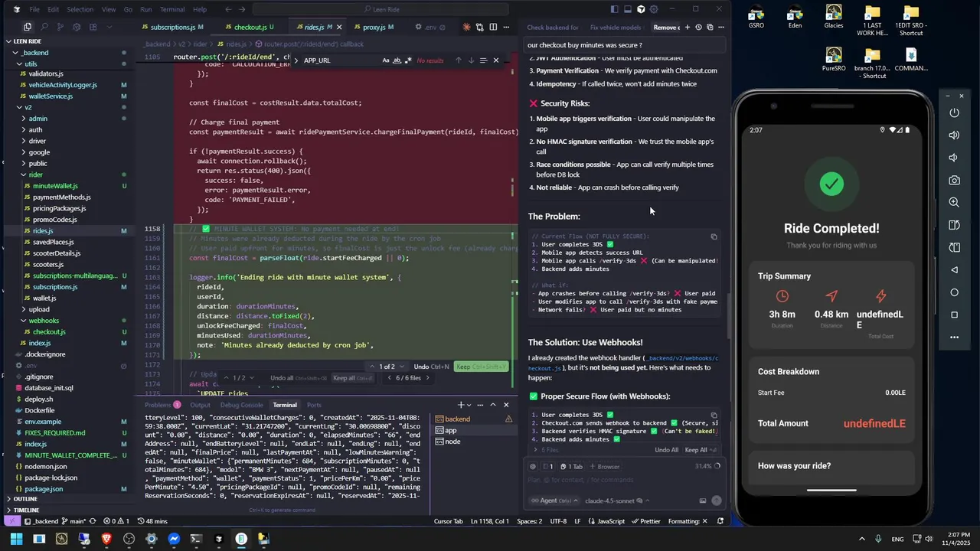This screenshot has height=551, width=980.
Task: Toggle Find in Selection in the find widget
Action: [483, 60]
